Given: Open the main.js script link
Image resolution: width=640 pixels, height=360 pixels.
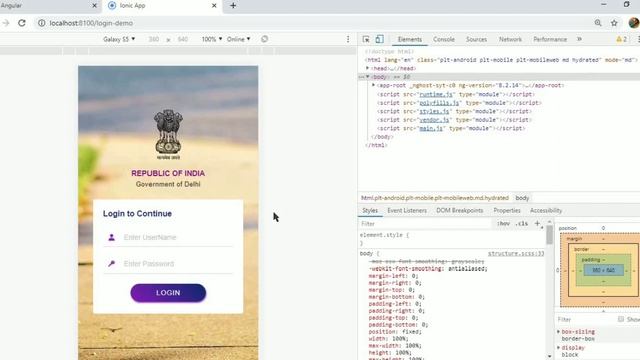Looking at the screenshot, I should click(431, 128).
